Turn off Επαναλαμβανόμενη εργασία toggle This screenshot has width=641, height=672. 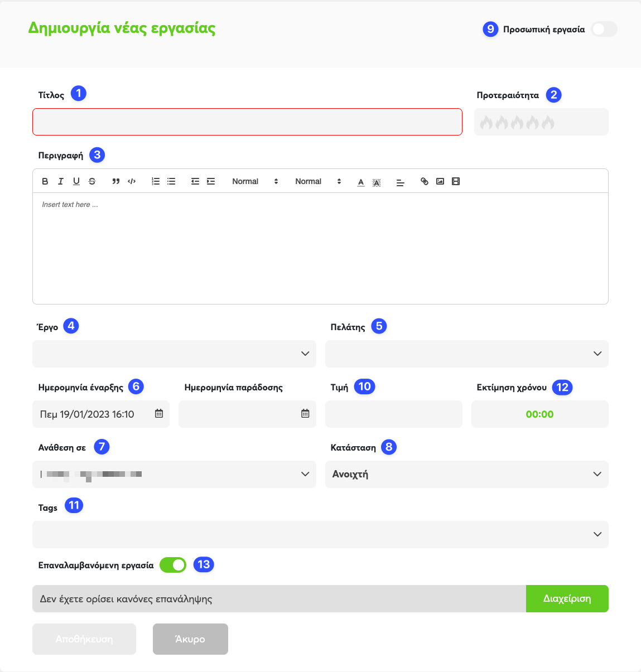click(173, 565)
